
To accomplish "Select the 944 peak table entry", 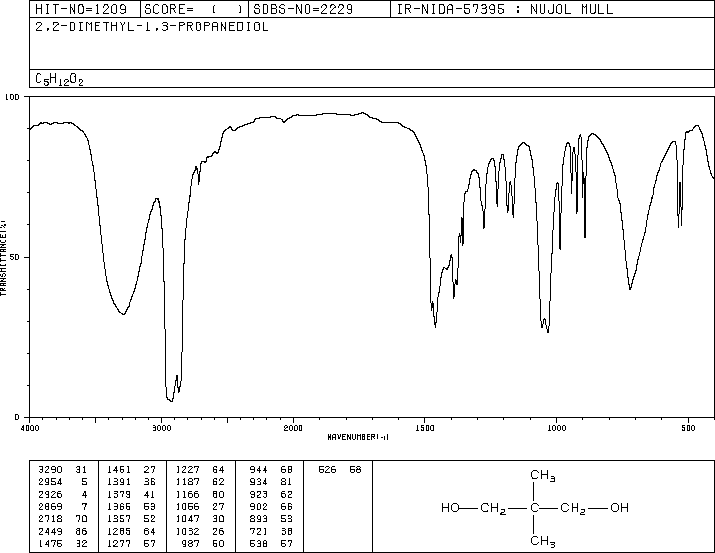I will 271,470.
